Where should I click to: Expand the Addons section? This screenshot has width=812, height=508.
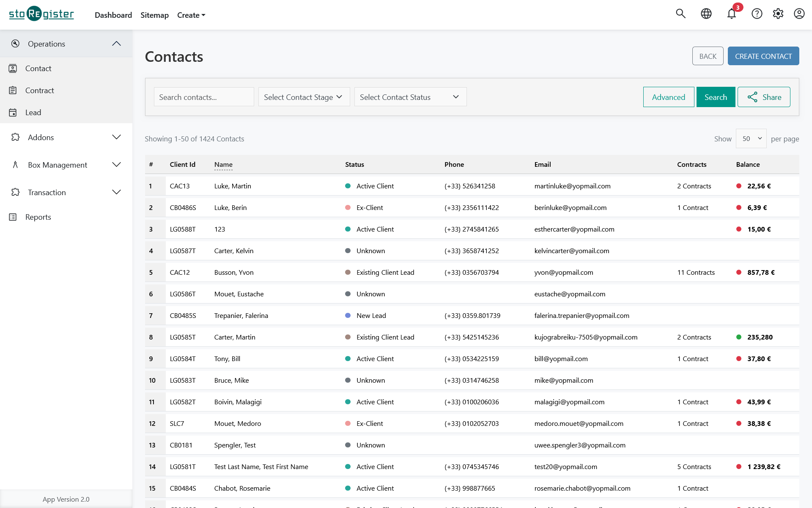pos(116,137)
